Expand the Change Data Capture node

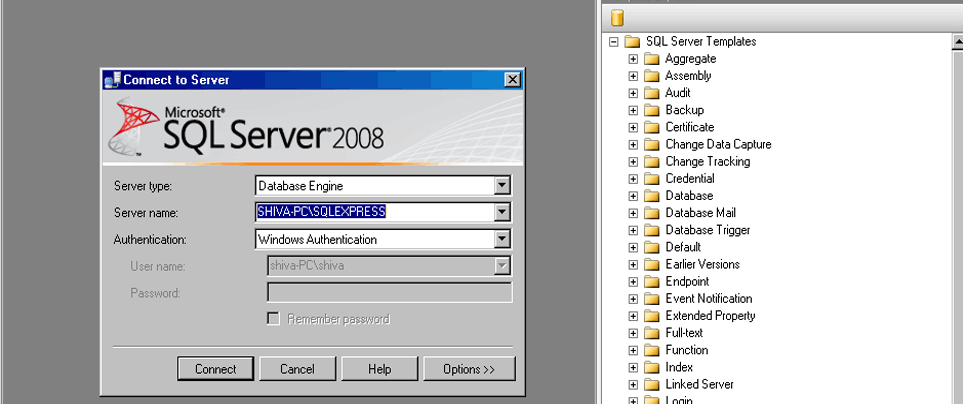pos(633,145)
